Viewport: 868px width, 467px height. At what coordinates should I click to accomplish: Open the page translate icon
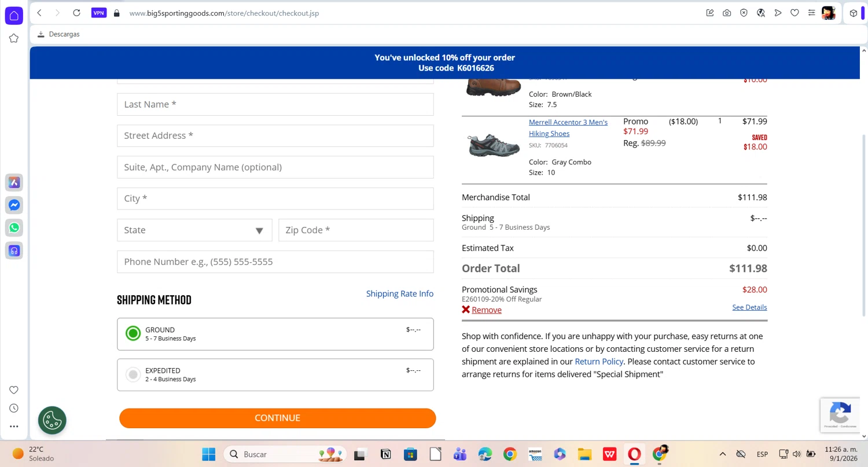[x=761, y=13]
